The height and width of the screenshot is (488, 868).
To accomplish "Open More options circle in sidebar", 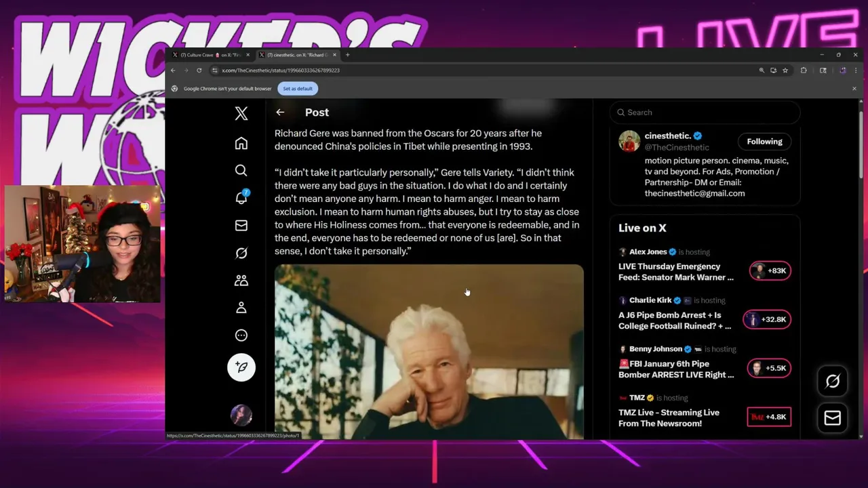I will pyautogui.click(x=241, y=335).
